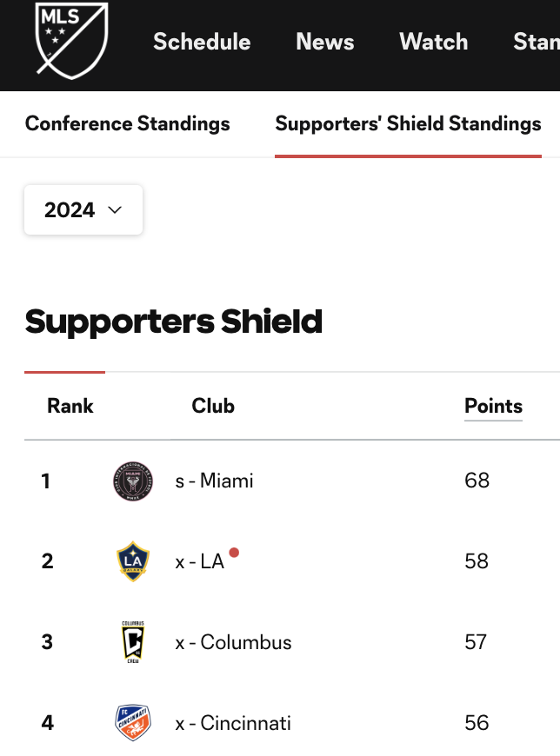Click the Rank column header
The image size is (560, 756).
(70, 406)
